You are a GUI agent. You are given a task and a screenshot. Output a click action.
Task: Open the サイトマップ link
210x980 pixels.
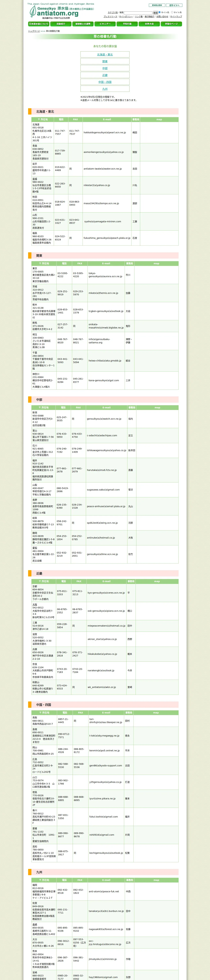pos(176,16)
